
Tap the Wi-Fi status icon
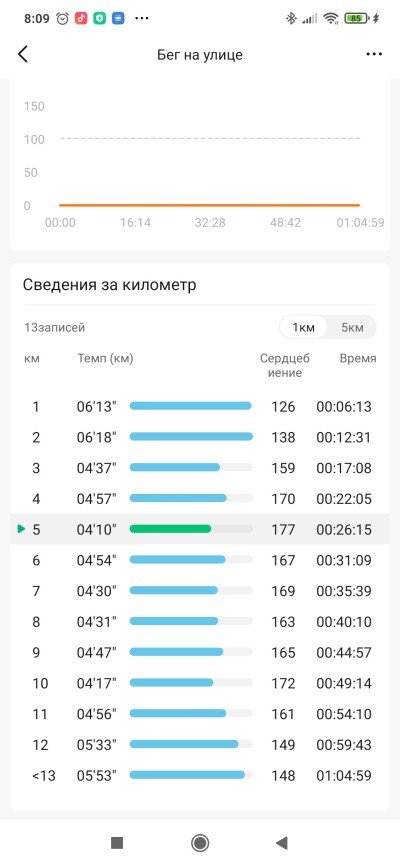(x=331, y=18)
